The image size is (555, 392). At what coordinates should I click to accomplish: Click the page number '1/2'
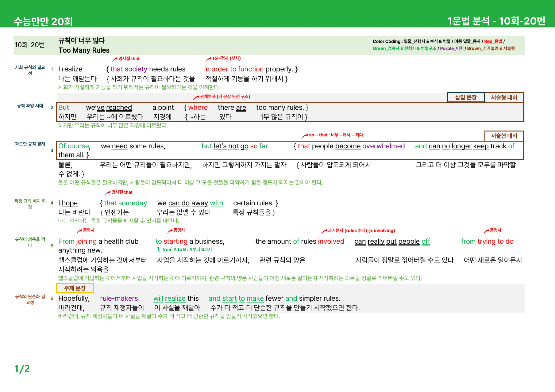coord(22,369)
